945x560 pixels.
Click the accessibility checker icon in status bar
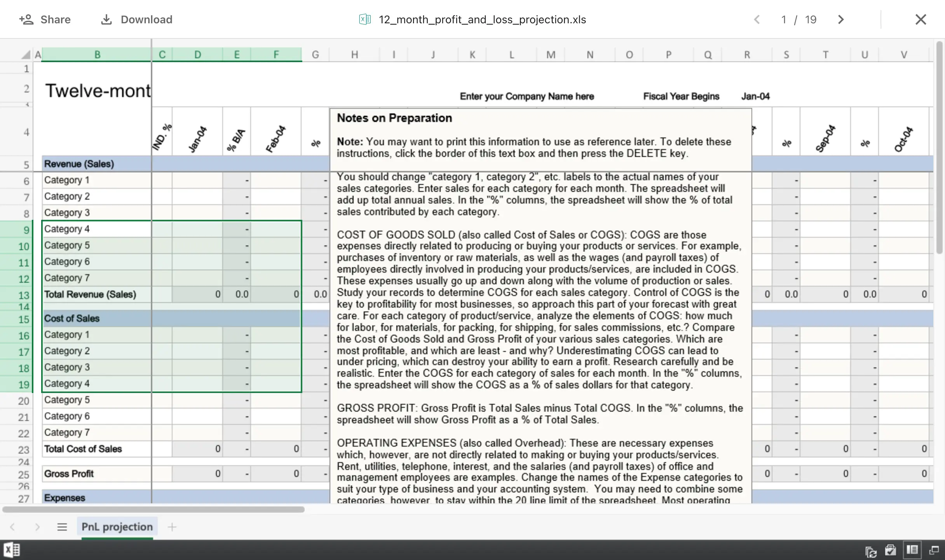pyautogui.click(x=891, y=550)
